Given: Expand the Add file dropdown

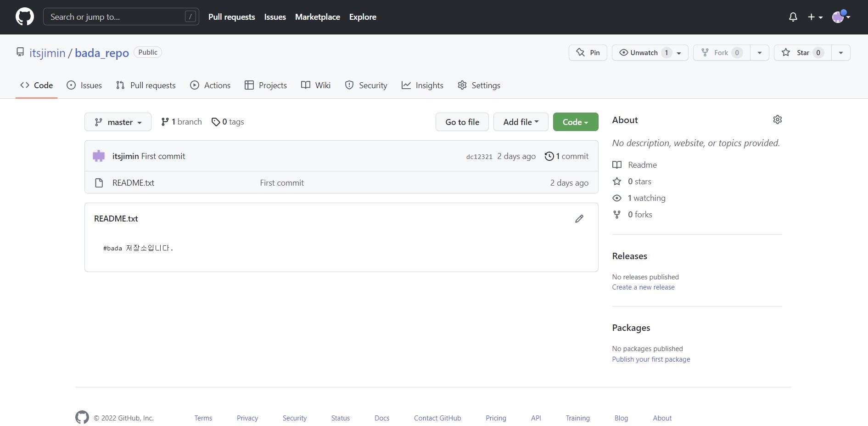Looking at the screenshot, I should pyautogui.click(x=520, y=122).
